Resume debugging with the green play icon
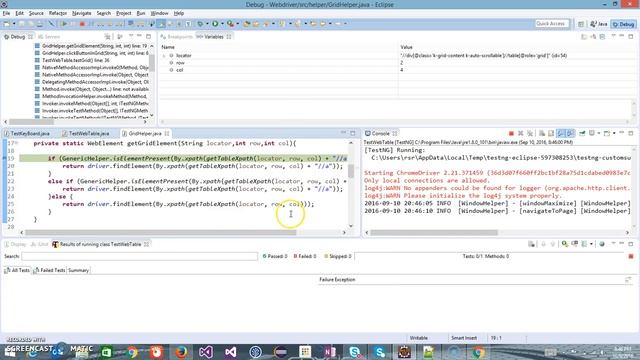 pyautogui.click(x=64, y=24)
